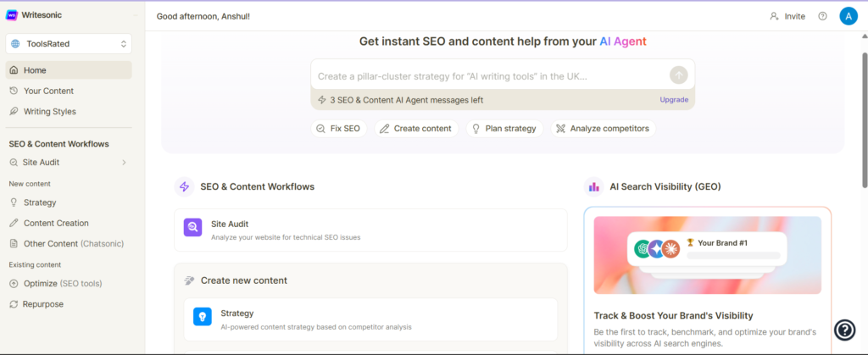Click the purple Site Audit card icon
This screenshot has width=868, height=355.
(x=192, y=227)
